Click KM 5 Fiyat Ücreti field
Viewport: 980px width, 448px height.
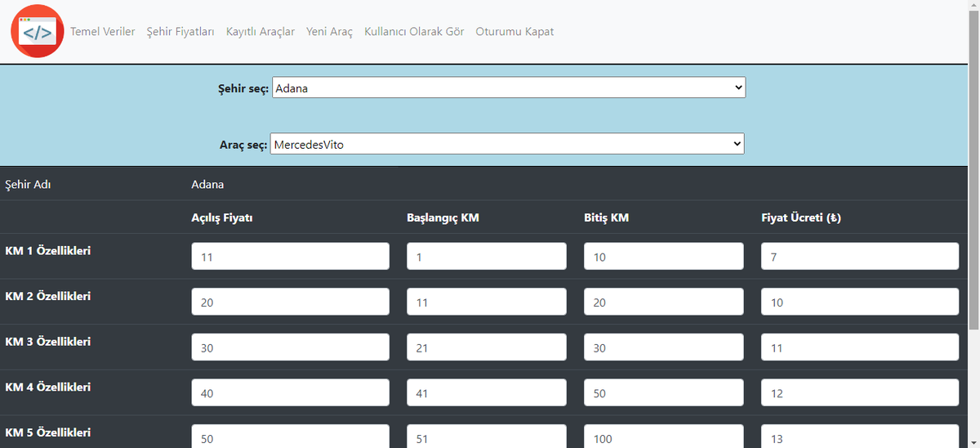point(860,437)
